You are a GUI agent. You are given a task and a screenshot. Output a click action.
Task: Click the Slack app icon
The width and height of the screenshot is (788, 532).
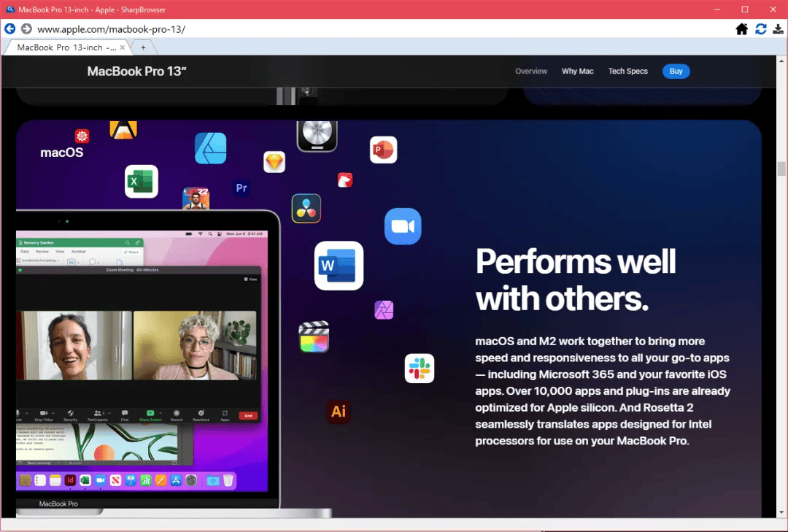point(420,369)
